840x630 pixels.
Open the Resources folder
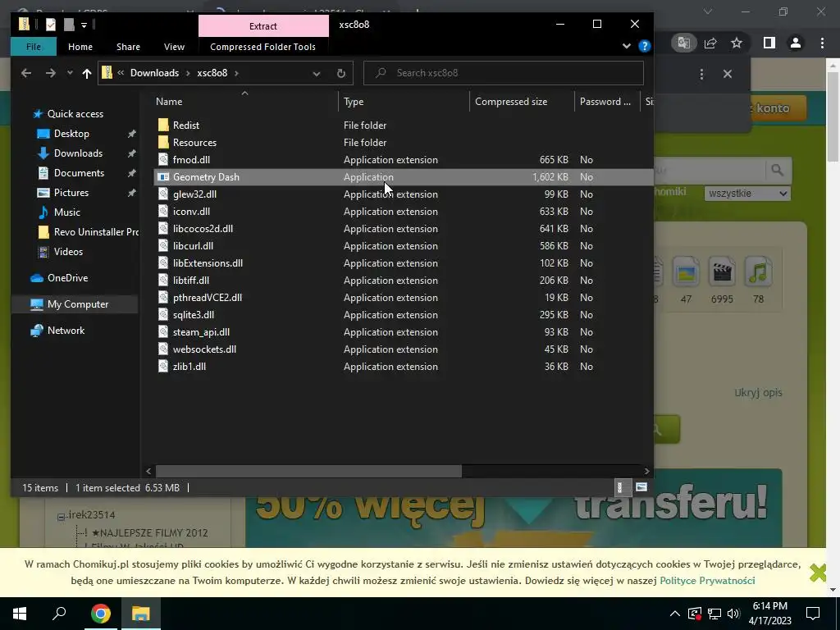click(194, 143)
